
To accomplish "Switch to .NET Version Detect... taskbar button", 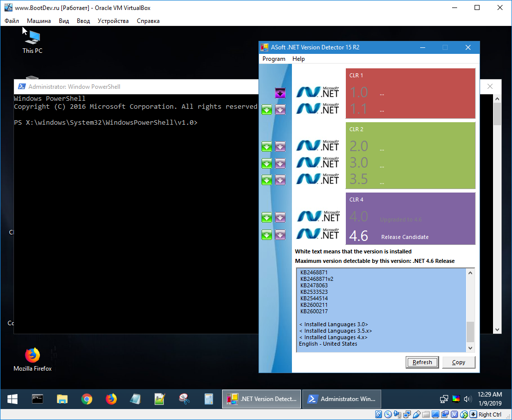I will click(x=261, y=399).
